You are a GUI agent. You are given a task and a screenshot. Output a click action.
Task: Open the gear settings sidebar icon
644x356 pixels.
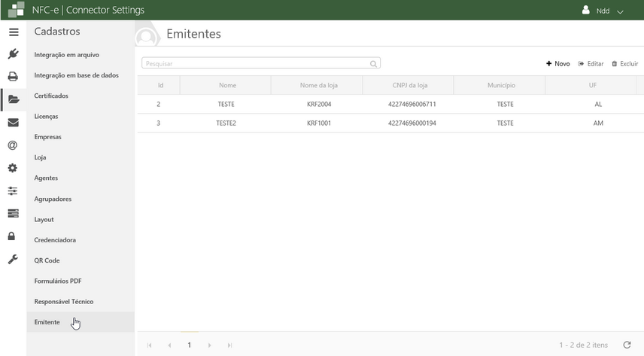coord(13,168)
